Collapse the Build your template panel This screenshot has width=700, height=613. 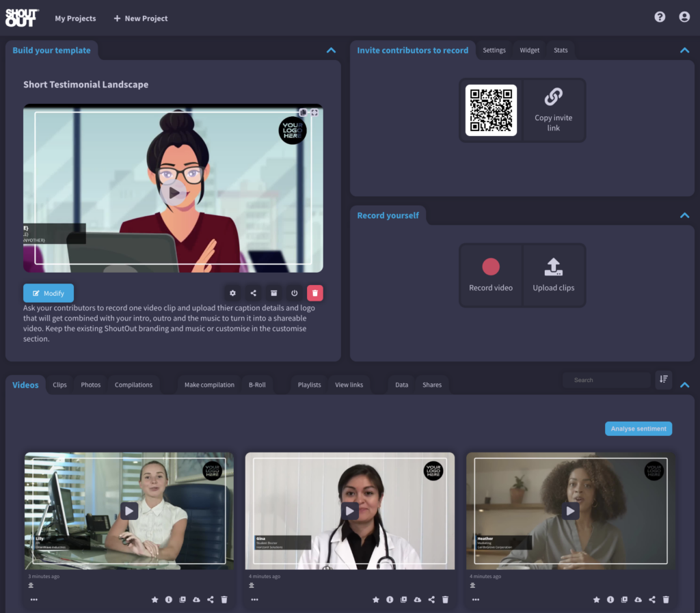tap(331, 51)
